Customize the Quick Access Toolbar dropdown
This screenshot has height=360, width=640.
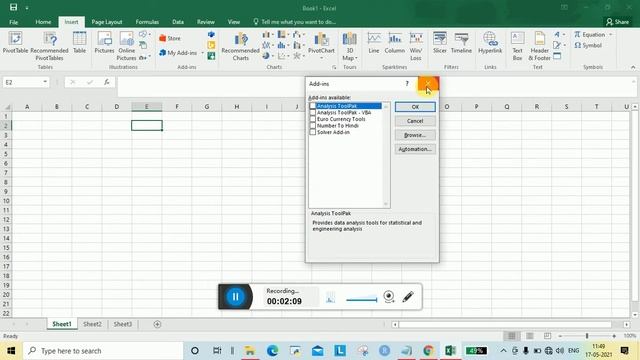tap(27, 8)
